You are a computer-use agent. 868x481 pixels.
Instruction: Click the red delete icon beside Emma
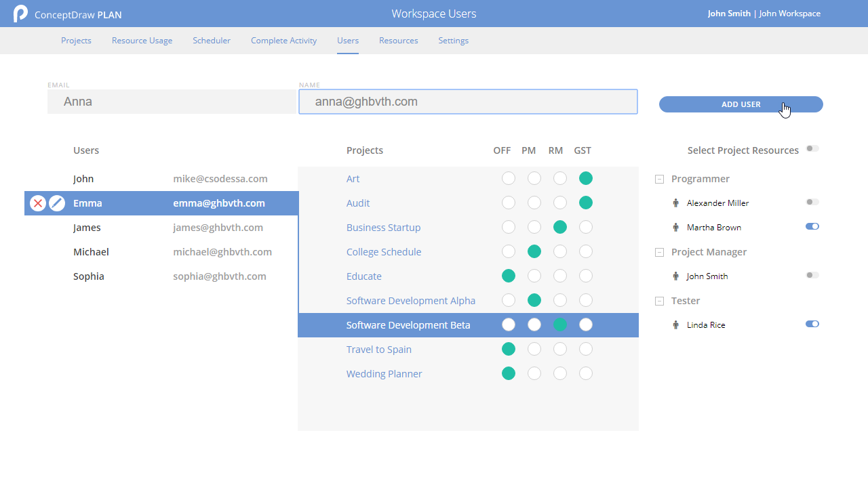(x=38, y=203)
